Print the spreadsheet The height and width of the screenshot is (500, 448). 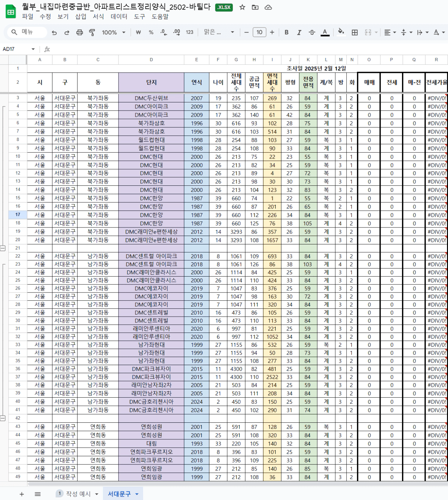pos(80,33)
